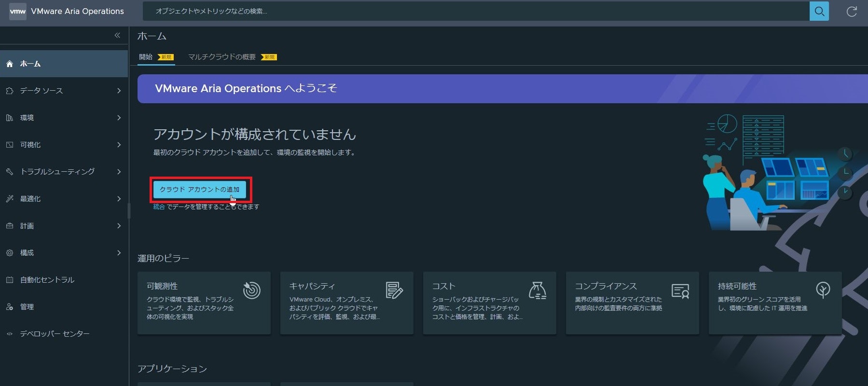Click the 計画 sidebar icon
Viewport: 868px width, 386px height.
9,226
